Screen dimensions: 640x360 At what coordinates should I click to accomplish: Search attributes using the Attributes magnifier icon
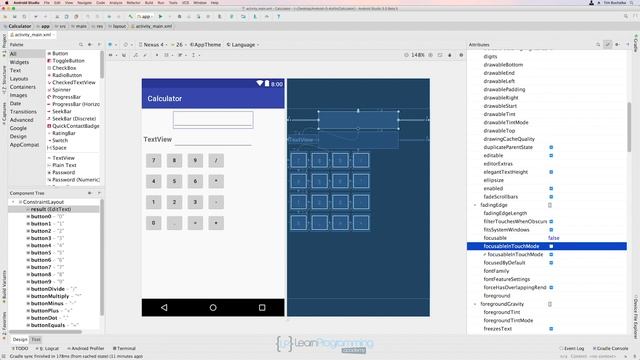pos(598,44)
